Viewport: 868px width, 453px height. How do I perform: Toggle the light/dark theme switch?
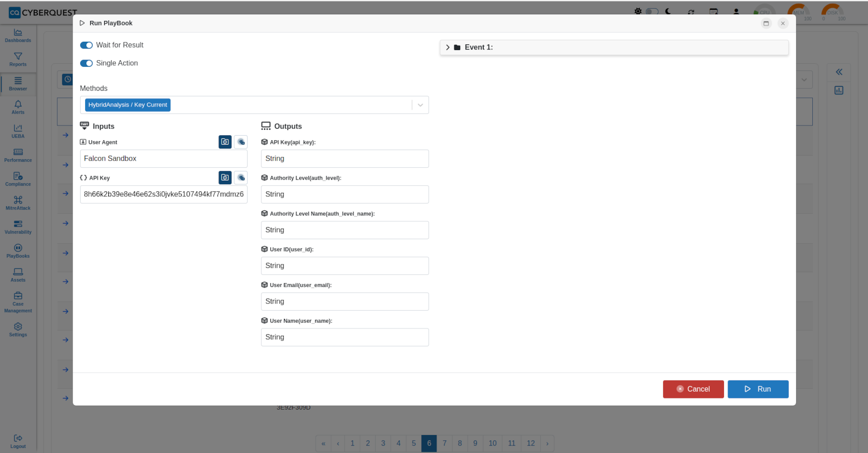pyautogui.click(x=652, y=11)
